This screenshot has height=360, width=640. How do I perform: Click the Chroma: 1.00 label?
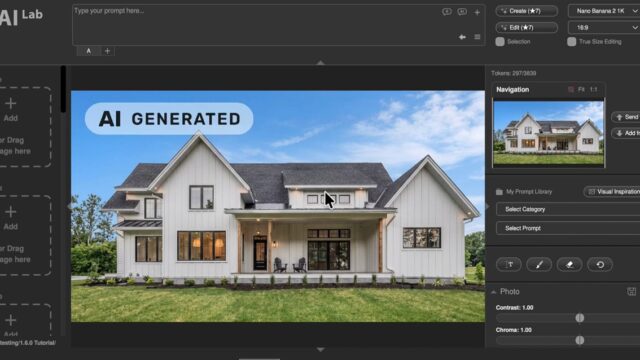(513, 330)
